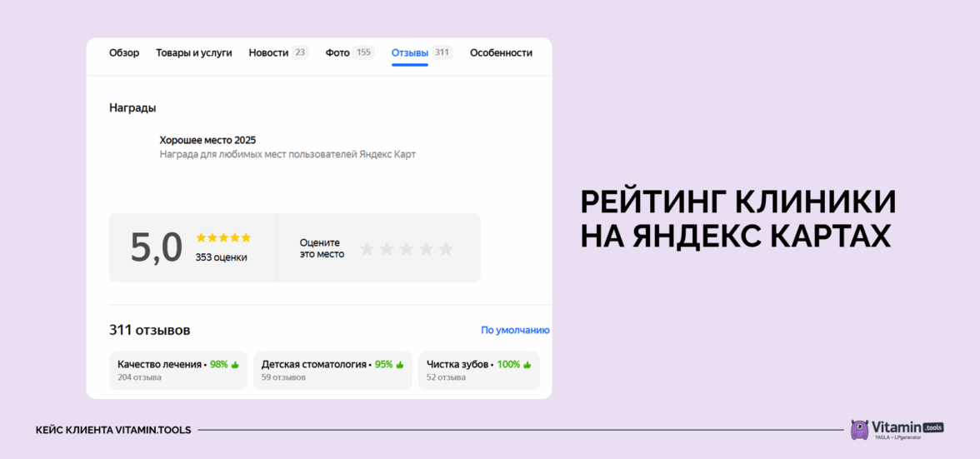Image resolution: width=980 pixels, height=459 pixels.
Task: Click the 353 оценки rating count
Action: (x=221, y=257)
